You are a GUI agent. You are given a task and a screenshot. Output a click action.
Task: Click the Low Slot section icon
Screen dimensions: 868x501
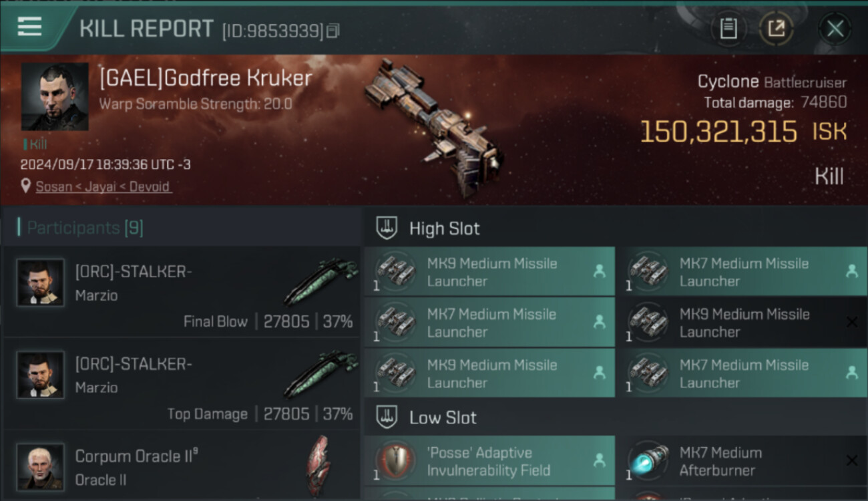tap(387, 417)
